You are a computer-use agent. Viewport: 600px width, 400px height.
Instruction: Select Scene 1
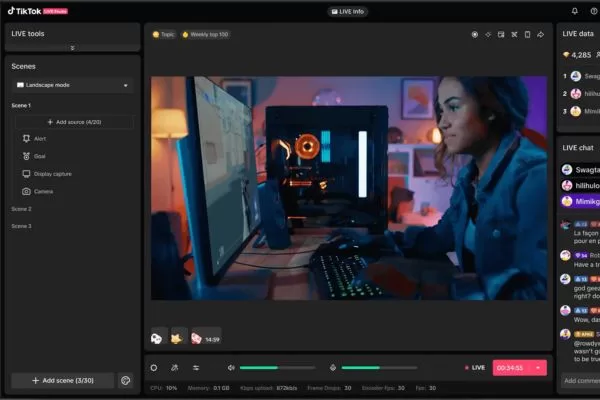21,105
